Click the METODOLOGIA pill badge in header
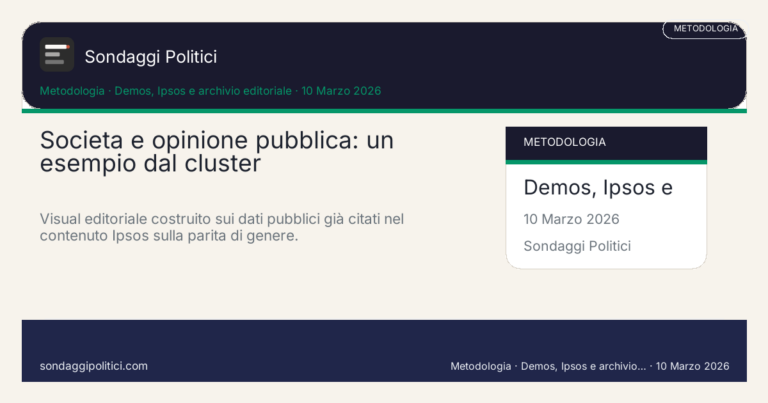This screenshot has width=768, height=403. pos(705,29)
